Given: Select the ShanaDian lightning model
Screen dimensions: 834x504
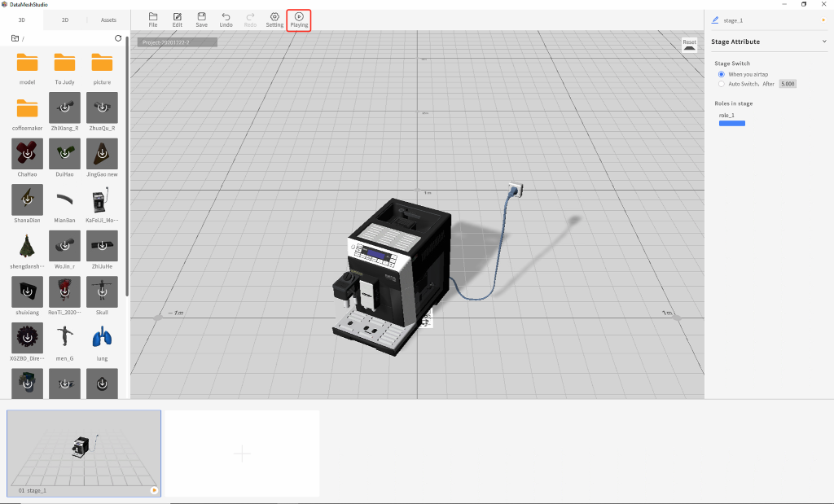Looking at the screenshot, I should click(x=27, y=200).
